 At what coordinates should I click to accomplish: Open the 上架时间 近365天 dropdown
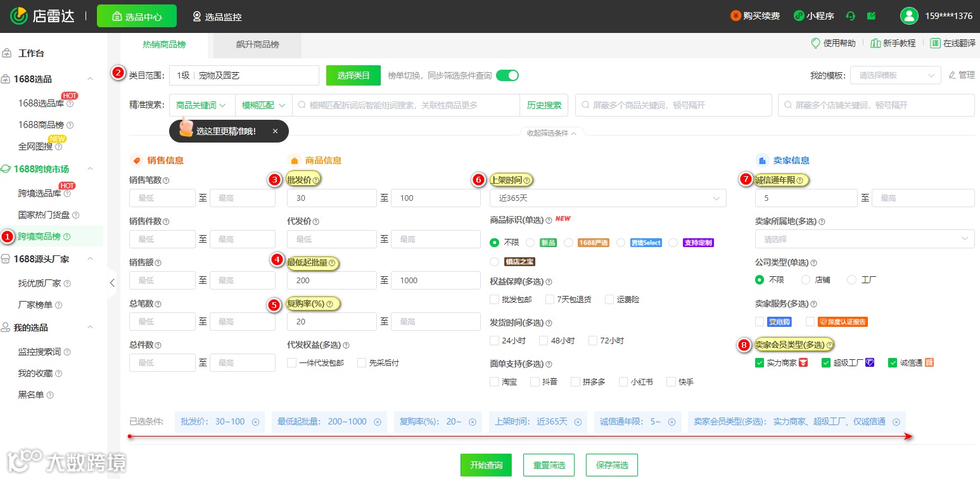tap(608, 198)
